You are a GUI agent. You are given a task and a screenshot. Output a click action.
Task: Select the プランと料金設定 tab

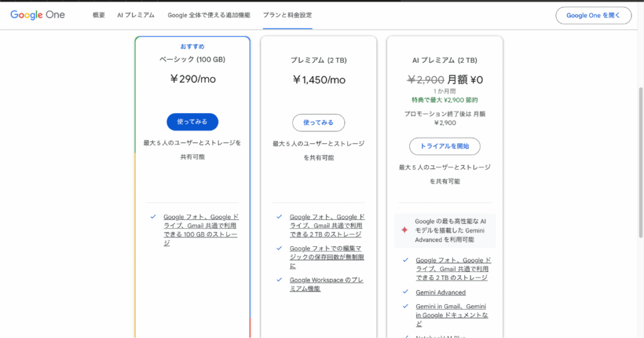coord(287,15)
